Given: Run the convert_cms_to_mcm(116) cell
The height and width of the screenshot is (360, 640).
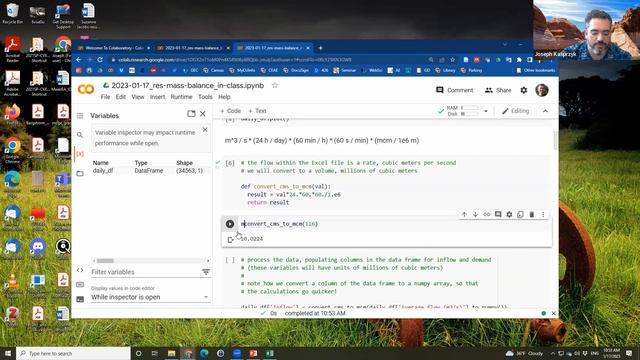Looking at the screenshot, I should 230,224.
